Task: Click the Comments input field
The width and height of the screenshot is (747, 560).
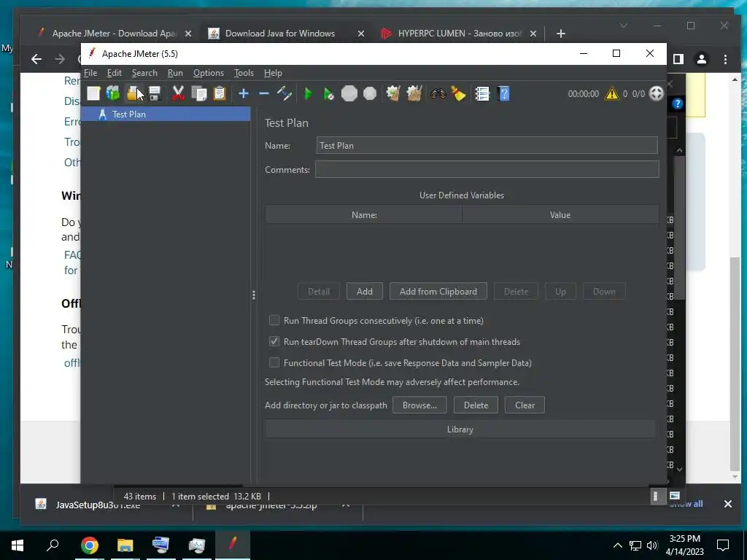Action: tap(487, 169)
